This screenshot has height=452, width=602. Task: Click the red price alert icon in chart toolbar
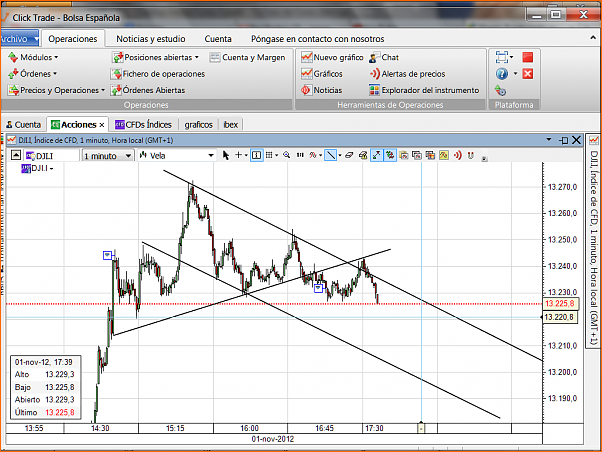click(458, 155)
